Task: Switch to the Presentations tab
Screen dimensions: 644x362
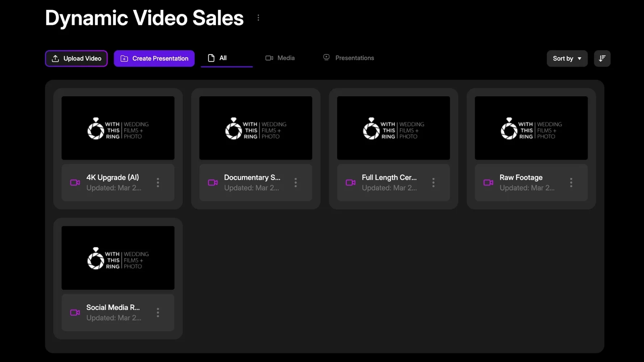Action: click(348, 58)
